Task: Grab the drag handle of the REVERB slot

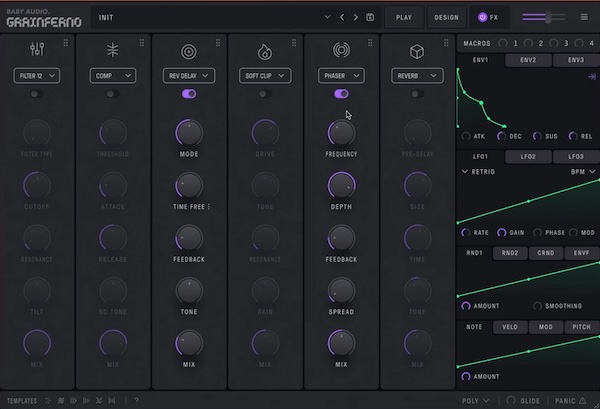Action: point(446,42)
